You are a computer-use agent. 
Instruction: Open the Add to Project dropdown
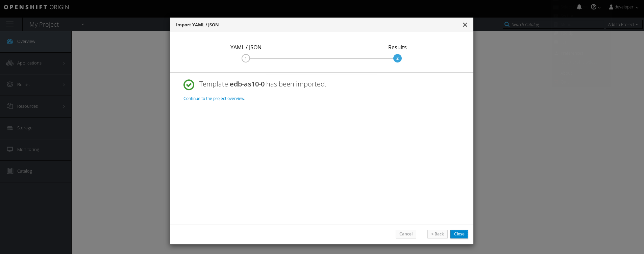pos(623,24)
